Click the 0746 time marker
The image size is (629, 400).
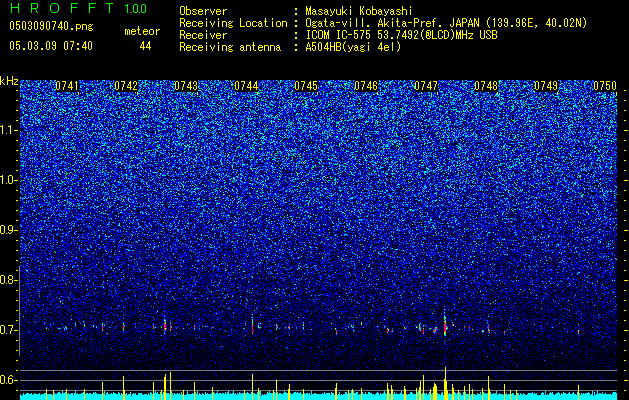point(366,86)
